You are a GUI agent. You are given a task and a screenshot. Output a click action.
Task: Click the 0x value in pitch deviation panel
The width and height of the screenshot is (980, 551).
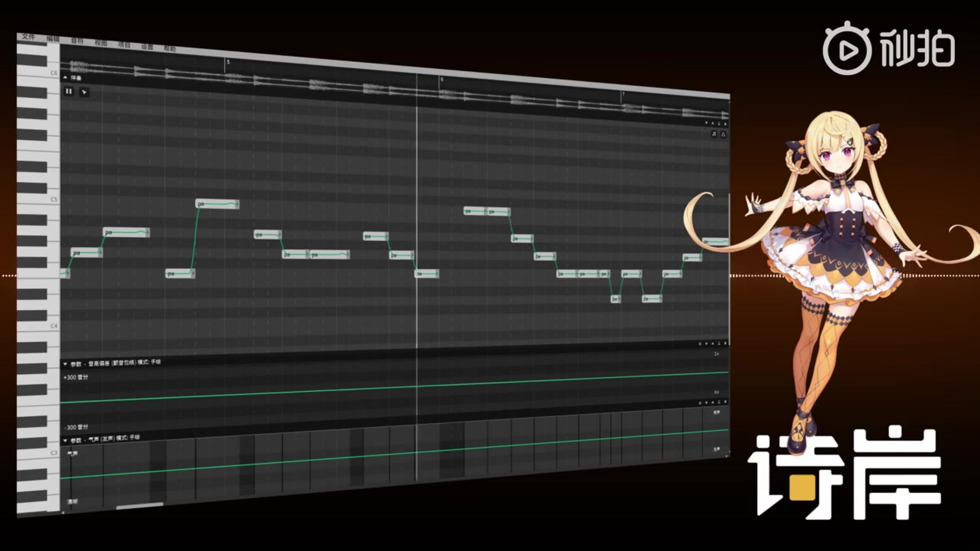[716, 392]
